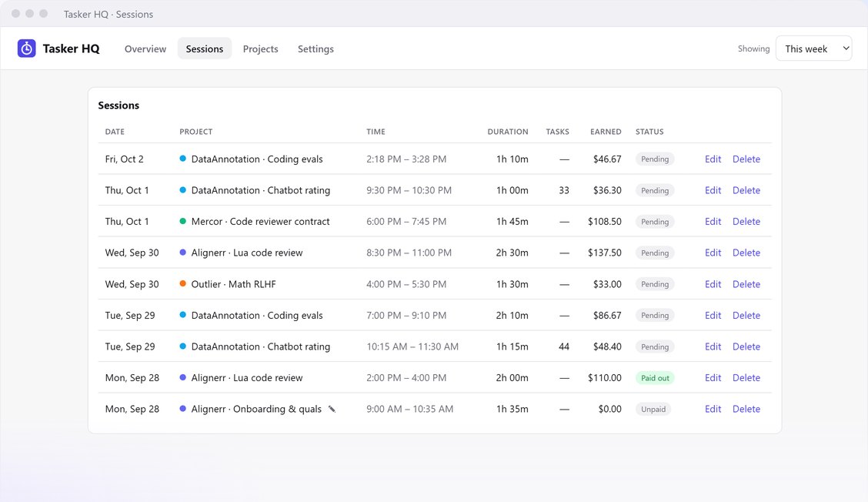868x502 pixels.
Task: Click the DURATION column header
Action: pyautogui.click(x=508, y=132)
